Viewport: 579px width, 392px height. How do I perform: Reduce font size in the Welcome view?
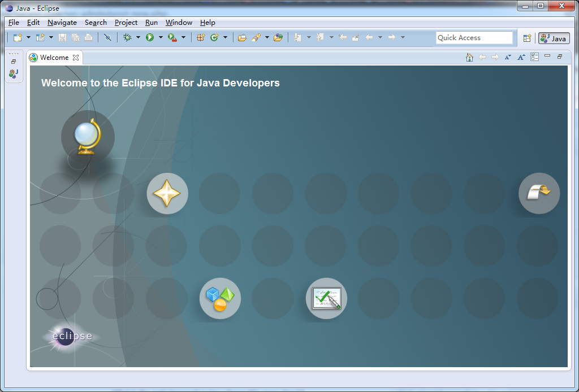pos(508,57)
